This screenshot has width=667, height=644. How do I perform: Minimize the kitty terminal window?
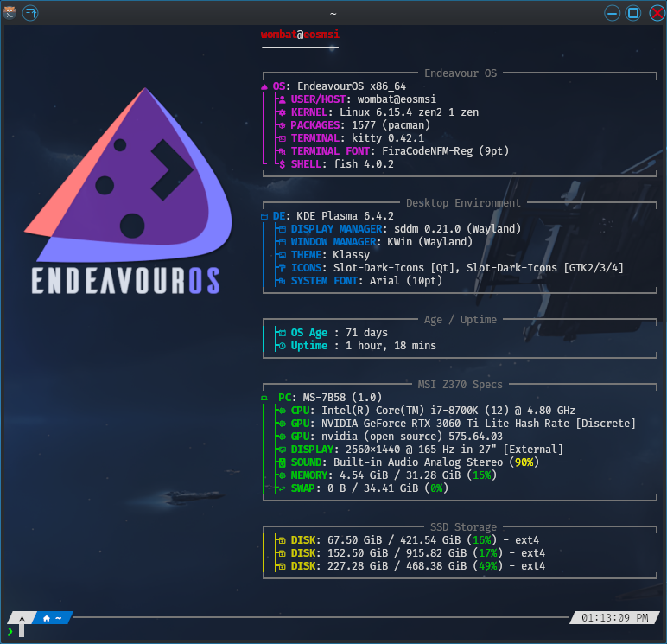click(613, 13)
